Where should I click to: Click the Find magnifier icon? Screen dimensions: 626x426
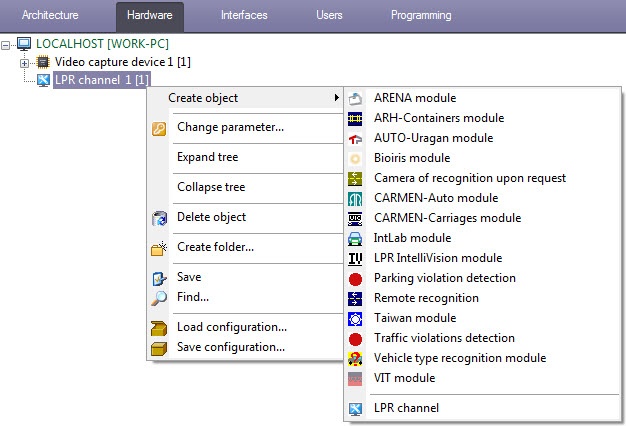coord(158,297)
